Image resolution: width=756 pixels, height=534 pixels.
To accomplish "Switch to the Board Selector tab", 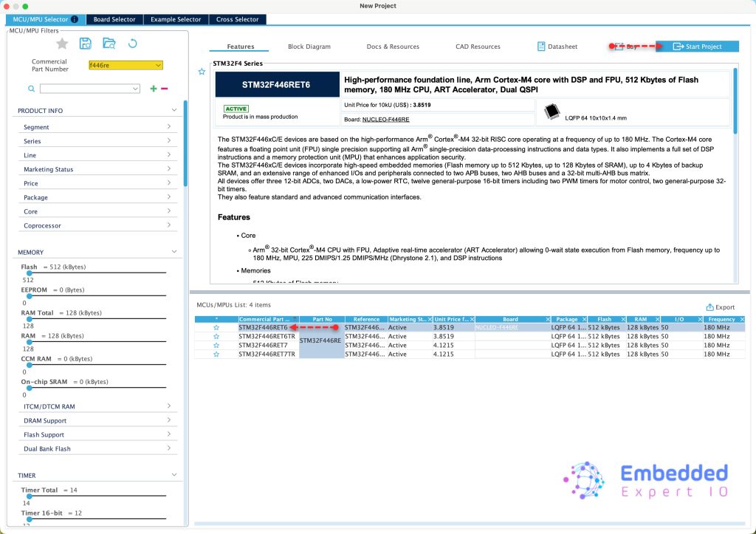I will [114, 19].
